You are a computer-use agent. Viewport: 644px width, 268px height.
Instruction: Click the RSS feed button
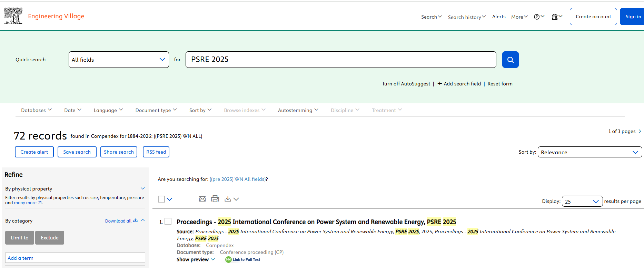(156, 152)
